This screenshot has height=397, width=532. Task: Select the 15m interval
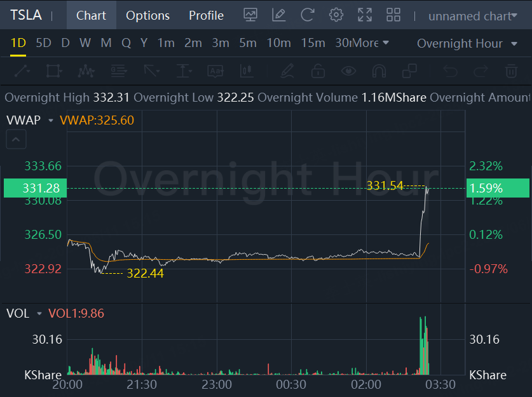(313, 43)
